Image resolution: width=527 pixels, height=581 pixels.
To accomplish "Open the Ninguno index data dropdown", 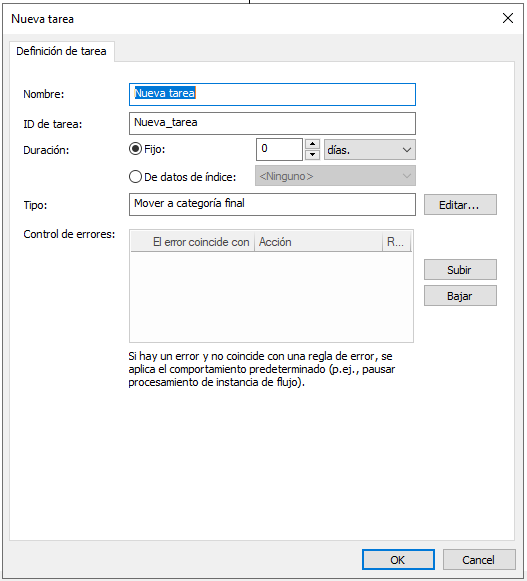I will point(335,176).
